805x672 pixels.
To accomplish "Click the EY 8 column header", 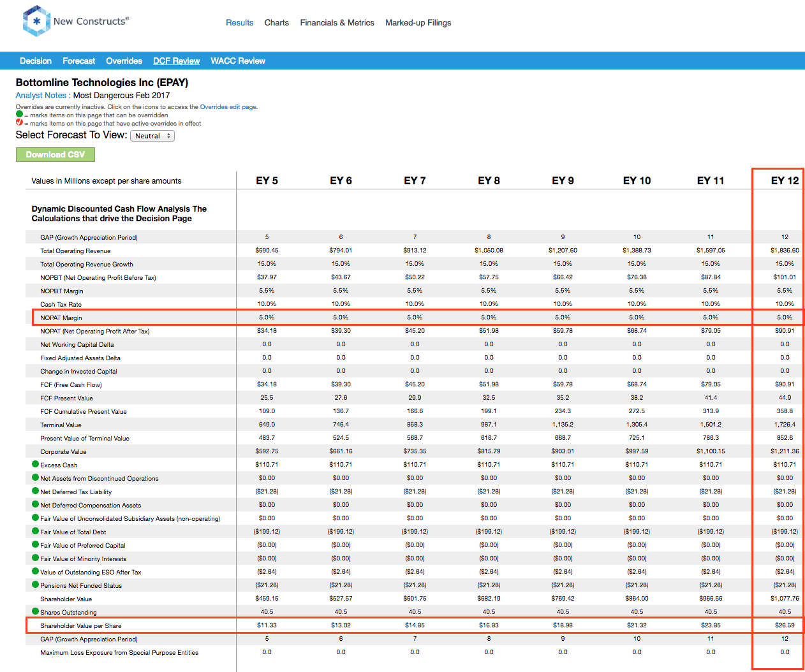I will (x=489, y=180).
